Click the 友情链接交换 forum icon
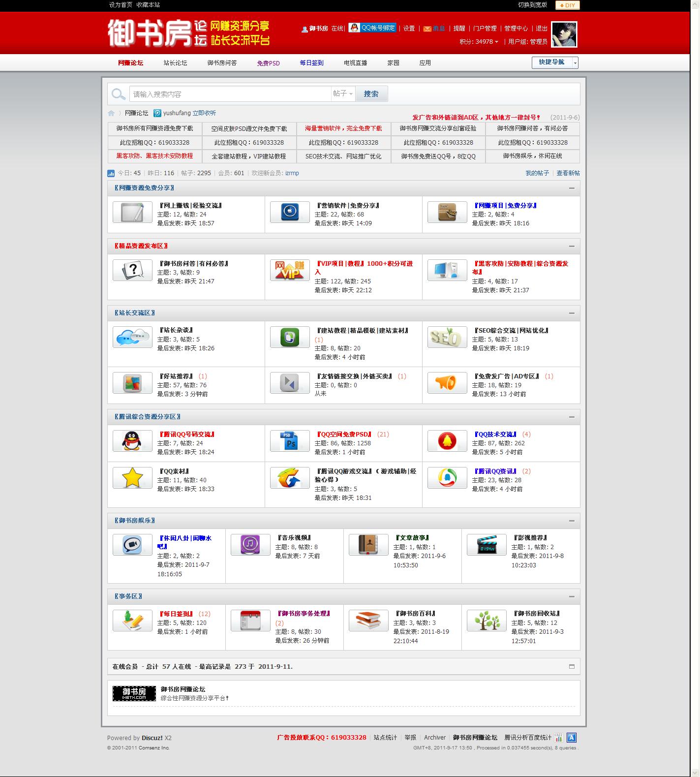 click(x=290, y=383)
